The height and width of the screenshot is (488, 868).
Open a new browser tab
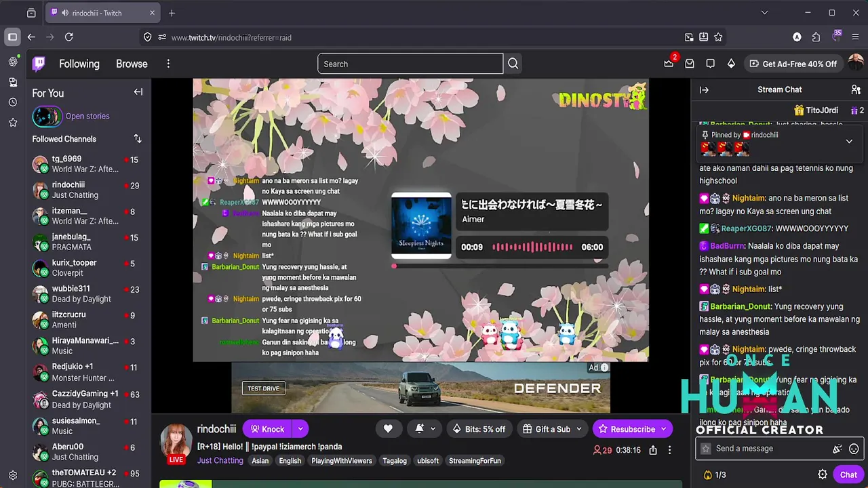click(172, 13)
